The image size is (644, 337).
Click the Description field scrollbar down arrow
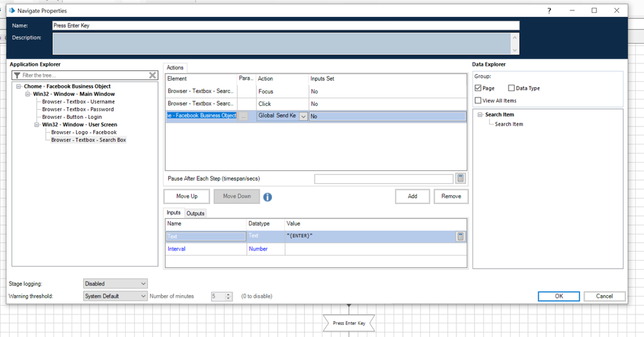[514, 50]
